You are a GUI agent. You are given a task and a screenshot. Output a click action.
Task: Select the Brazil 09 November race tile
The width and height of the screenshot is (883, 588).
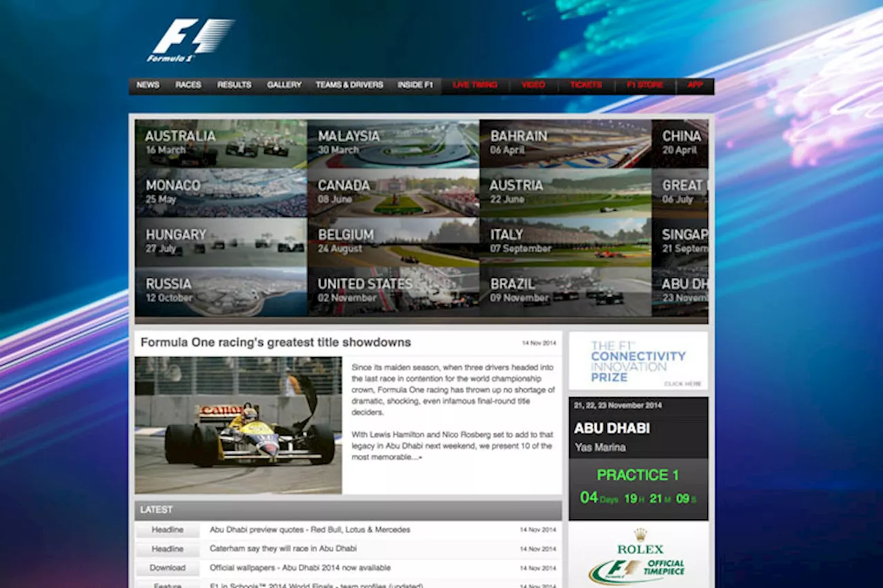566,292
